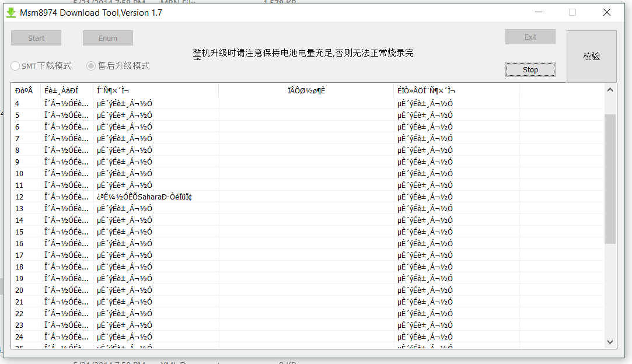Click the third column header Í¨Ñ¶×´Ì¬
This screenshot has width=632, height=364.
coord(156,90)
